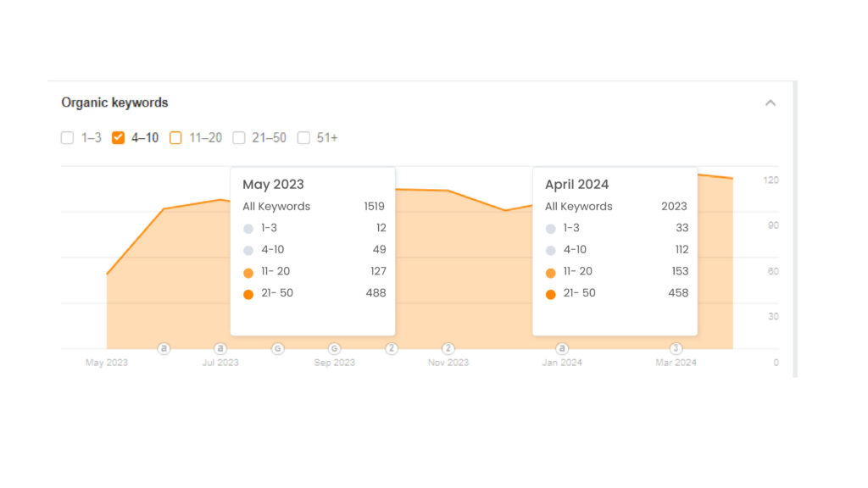Open the 'a' update marker above Jan 2024
This screenshot has width=868, height=488.
[562, 348]
